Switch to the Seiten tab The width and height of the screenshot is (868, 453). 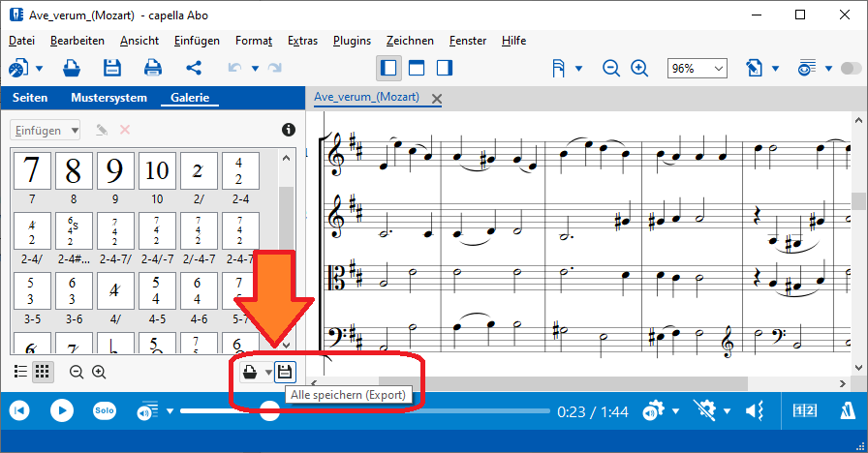click(x=30, y=98)
